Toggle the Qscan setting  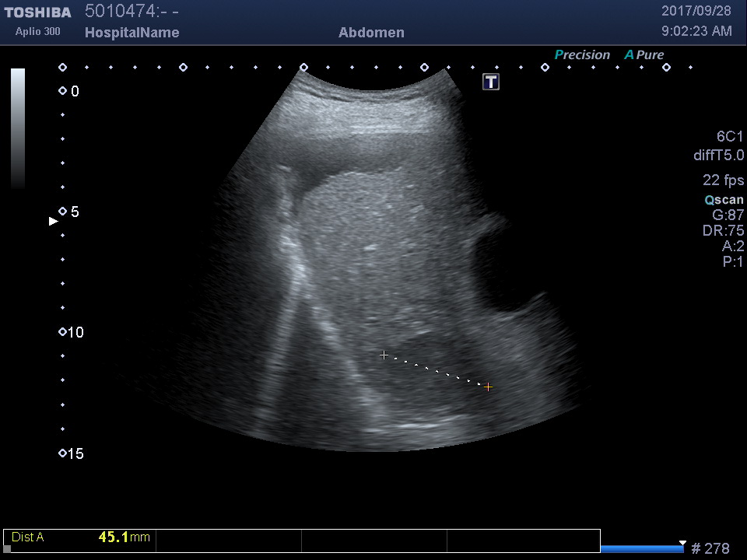point(724,200)
